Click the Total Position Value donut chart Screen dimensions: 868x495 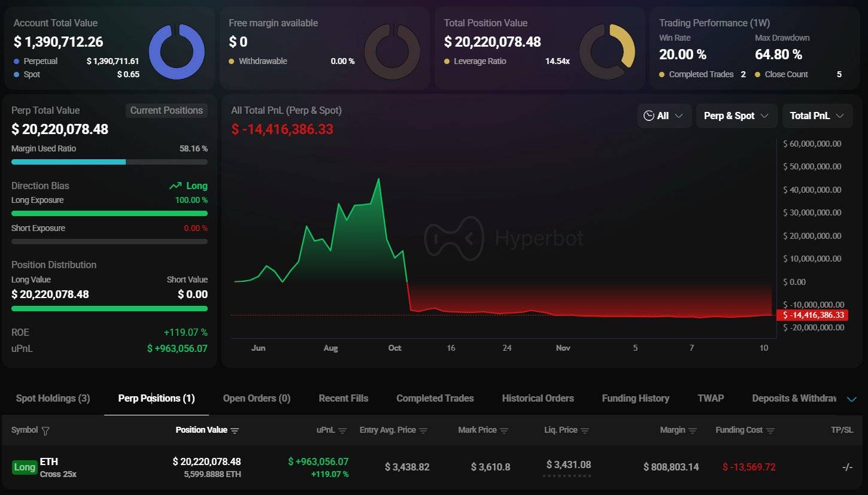[607, 52]
